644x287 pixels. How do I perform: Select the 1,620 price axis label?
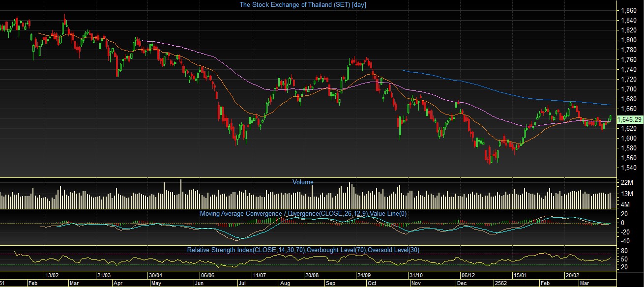pyautogui.click(x=629, y=128)
